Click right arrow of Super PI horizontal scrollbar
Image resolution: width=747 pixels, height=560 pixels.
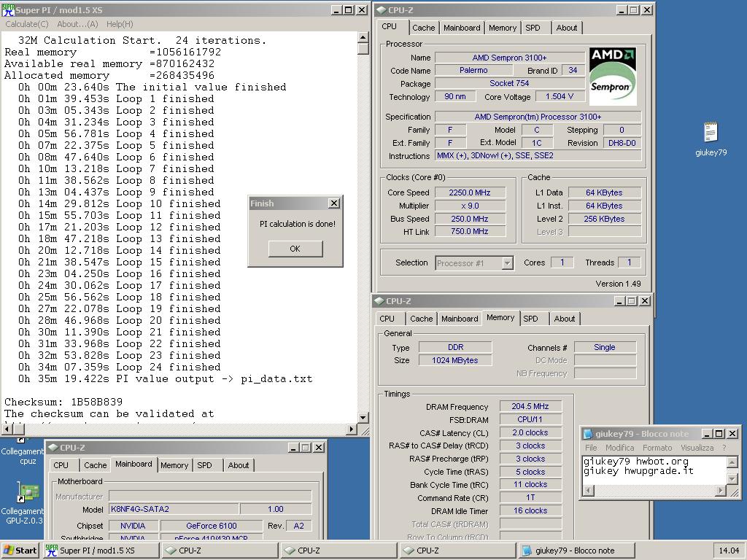[x=351, y=429]
